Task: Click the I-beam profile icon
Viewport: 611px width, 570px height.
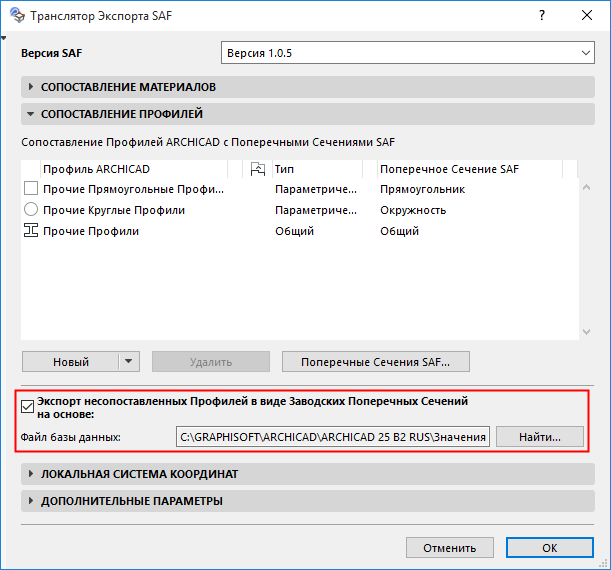Action: pyautogui.click(x=31, y=231)
